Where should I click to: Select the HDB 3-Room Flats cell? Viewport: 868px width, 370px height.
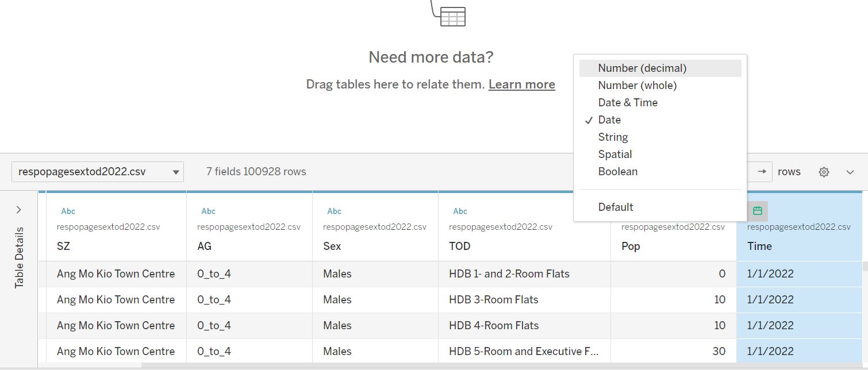(x=493, y=299)
